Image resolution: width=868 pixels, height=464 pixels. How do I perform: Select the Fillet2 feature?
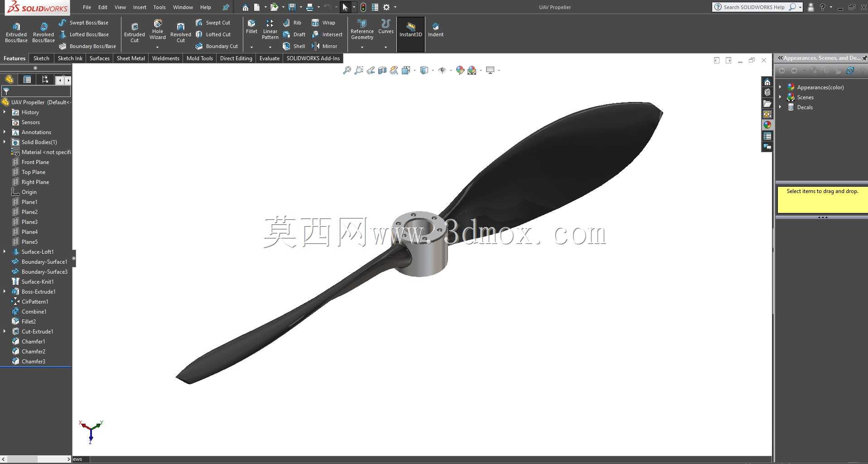[29, 321]
